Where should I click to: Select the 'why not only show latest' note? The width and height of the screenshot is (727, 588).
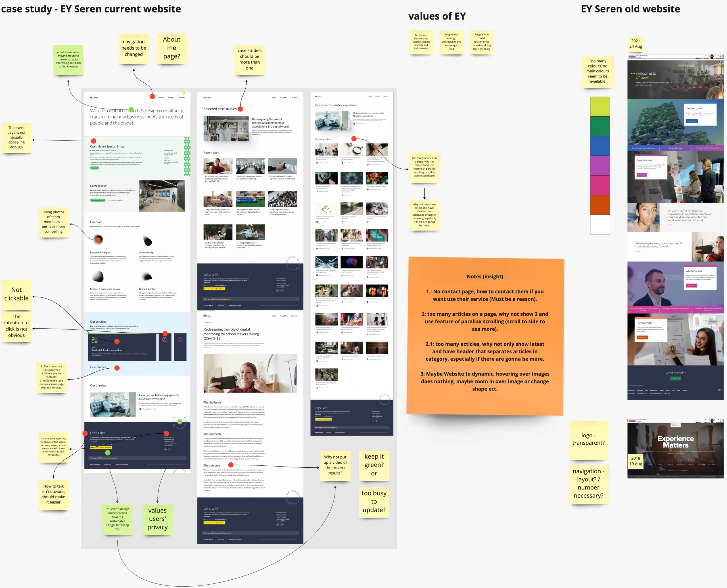tap(424, 215)
